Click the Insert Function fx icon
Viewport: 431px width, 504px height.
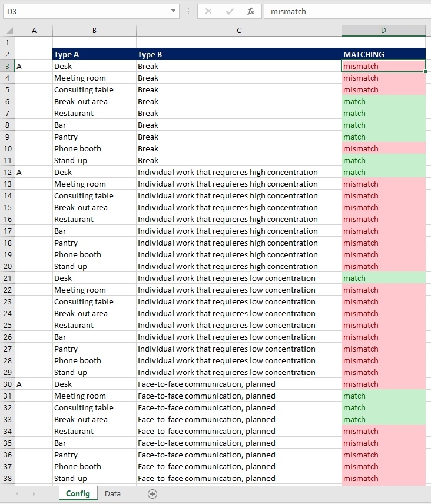pos(251,12)
